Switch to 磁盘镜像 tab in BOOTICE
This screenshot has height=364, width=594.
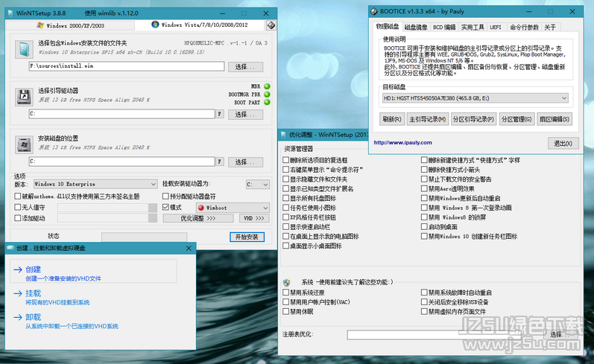tap(416, 27)
